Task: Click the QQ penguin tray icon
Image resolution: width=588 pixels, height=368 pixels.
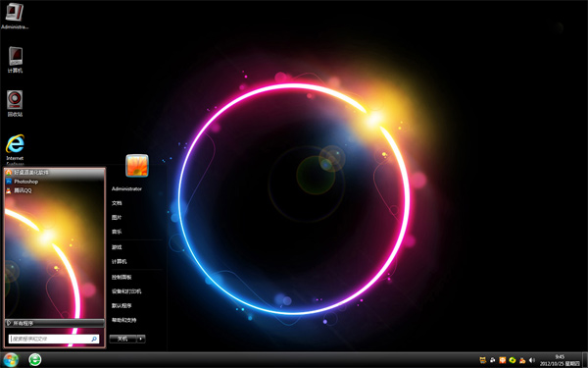Action: [x=522, y=360]
